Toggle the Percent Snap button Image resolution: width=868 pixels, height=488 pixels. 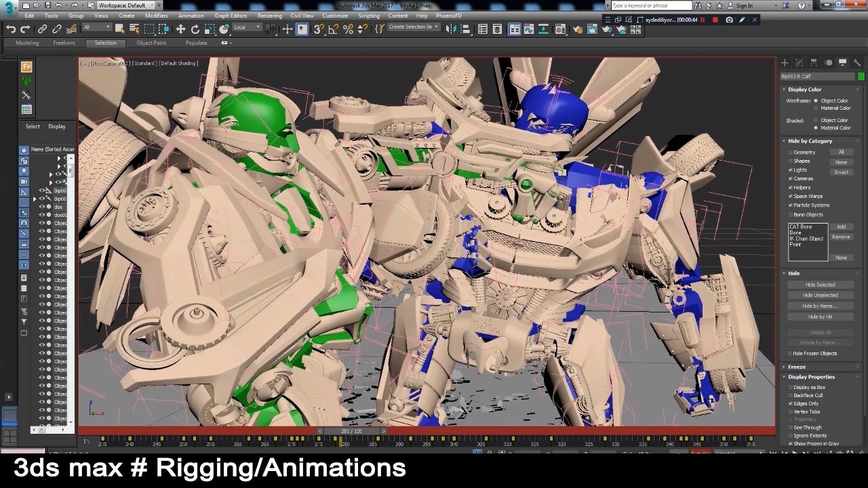(348, 29)
